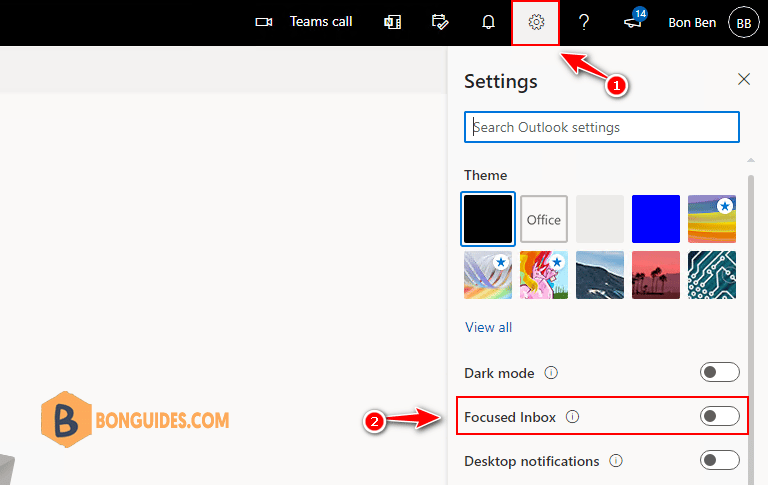768x485 pixels.
Task: Open the My Day calendar-check icon
Action: (x=440, y=22)
